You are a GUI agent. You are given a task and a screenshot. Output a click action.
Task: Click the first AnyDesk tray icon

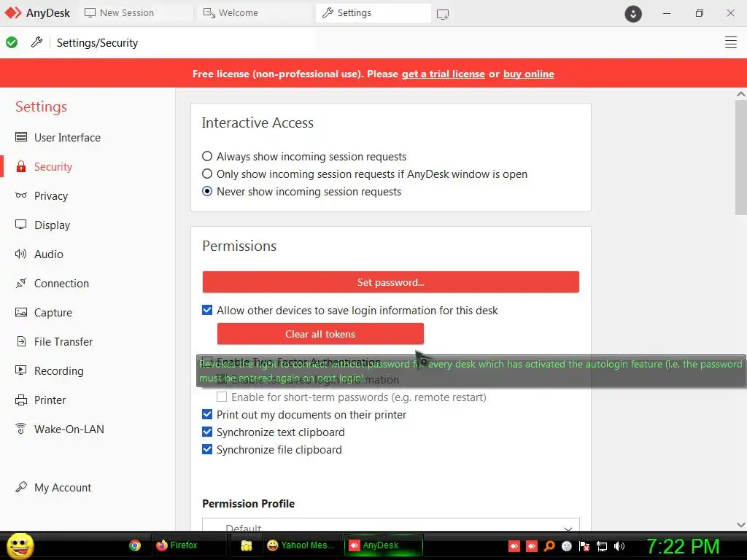(x=514, y=546)
